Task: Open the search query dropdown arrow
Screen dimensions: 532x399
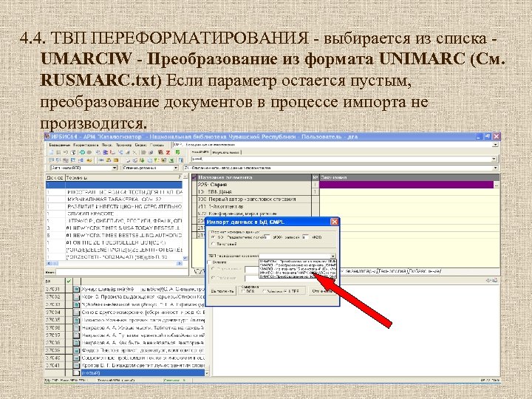Action: tap(494, 159)
